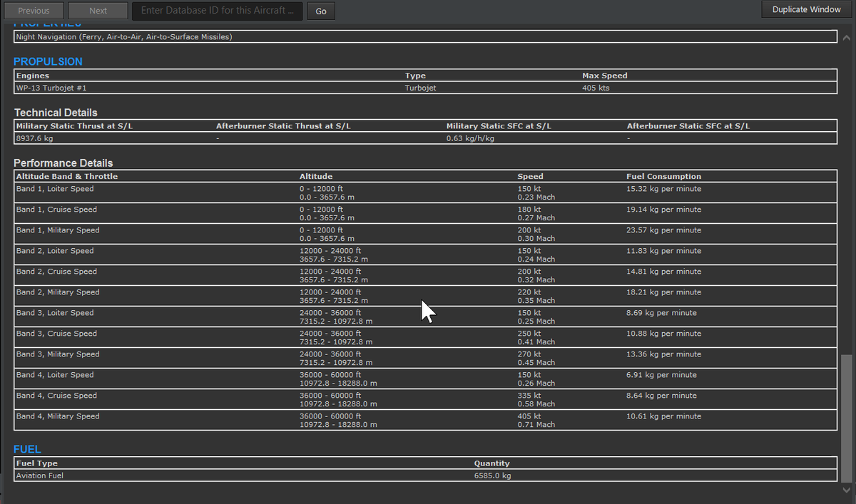Screen dimensions: 856x504
Task: Select the Band 4, Loiter Speed row
Action: tap(425, 379)
